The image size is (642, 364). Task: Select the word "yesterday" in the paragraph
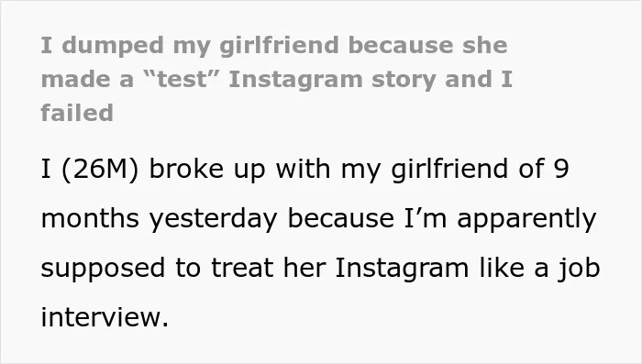pyautogui.click(x=213, y=220)
